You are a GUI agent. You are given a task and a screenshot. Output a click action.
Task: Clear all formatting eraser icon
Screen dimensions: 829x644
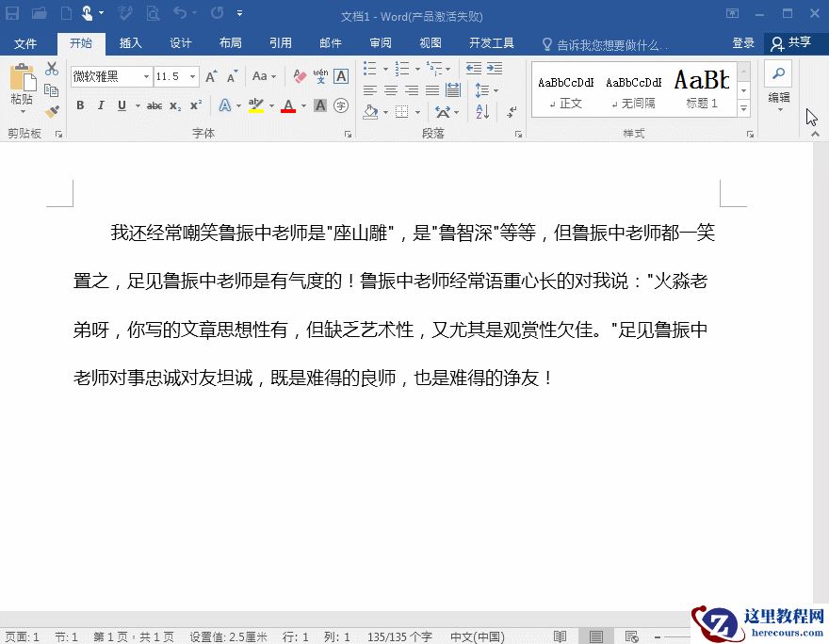(x=300, y=76)
